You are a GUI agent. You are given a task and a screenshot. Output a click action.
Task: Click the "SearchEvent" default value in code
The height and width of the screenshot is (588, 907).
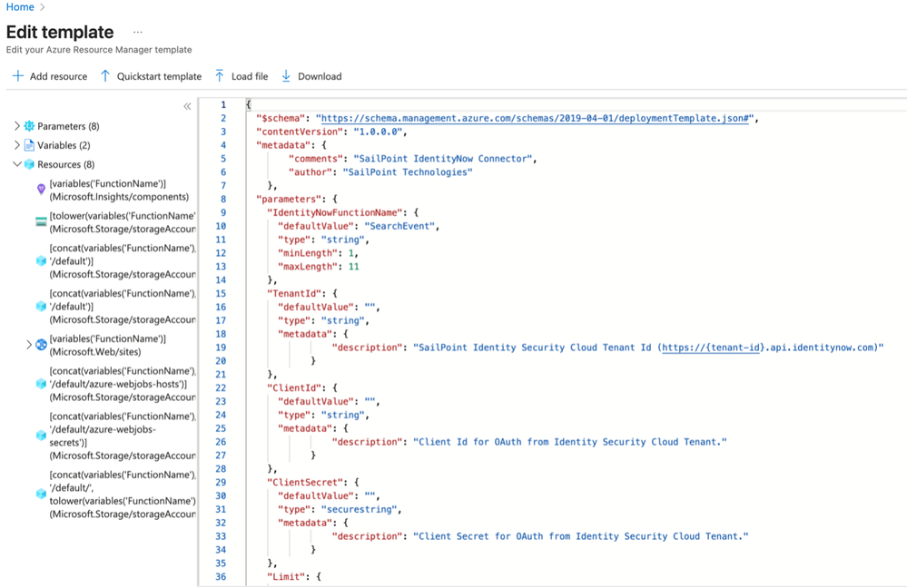click(399, 226)
